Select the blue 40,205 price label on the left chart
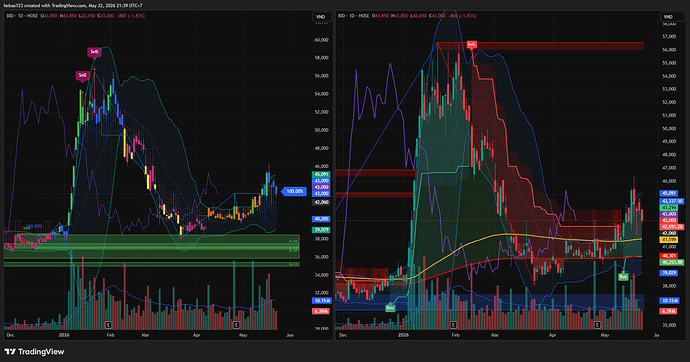The width and height of the screenshot is (690, 362). 321,219
